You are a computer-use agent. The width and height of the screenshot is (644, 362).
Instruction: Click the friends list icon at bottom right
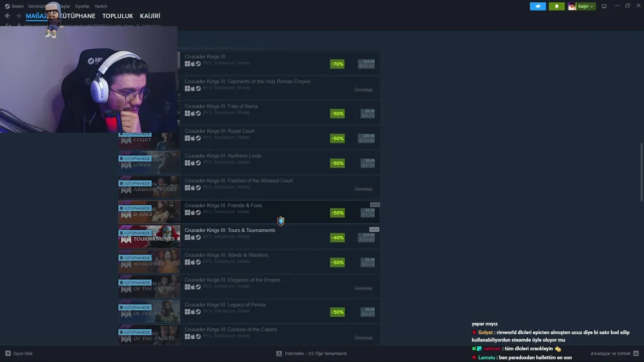[x=636, y=353]
